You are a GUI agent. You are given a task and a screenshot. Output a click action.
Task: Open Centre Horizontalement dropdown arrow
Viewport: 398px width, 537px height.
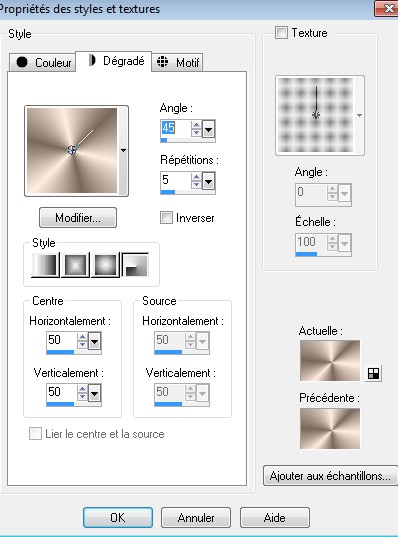[95, 341]
